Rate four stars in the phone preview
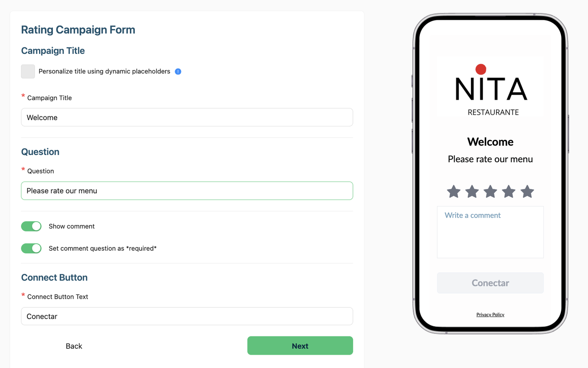This screenshot has height=368, width=588. tap(509, 192)
